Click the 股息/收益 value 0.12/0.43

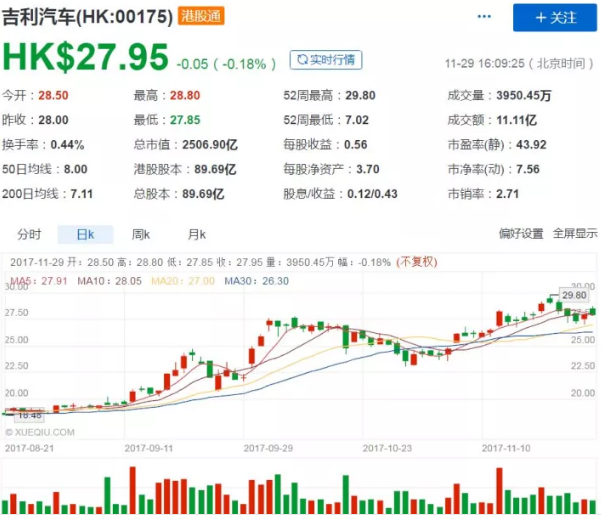pos(372,194)
